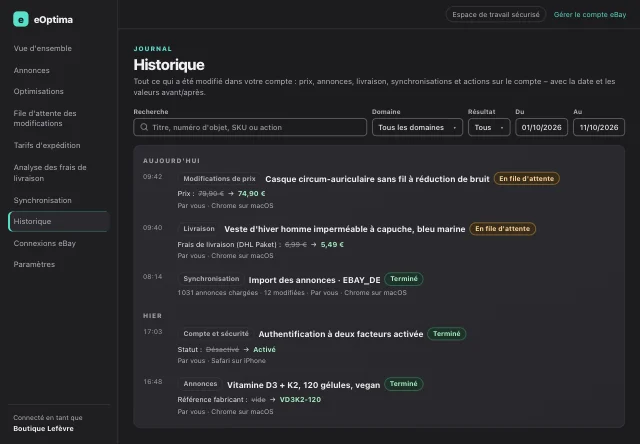Open Connexions eBay
640x444 pixels.
tap(45, 243)
